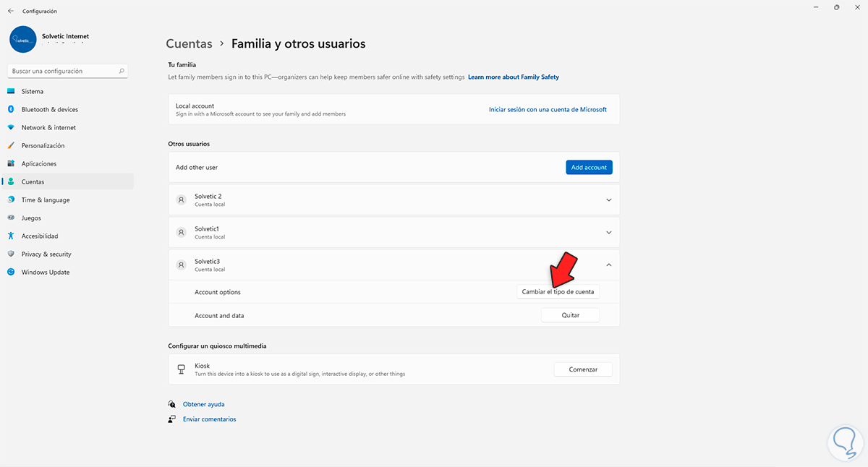Open Windows Update section

pos(46,273)
